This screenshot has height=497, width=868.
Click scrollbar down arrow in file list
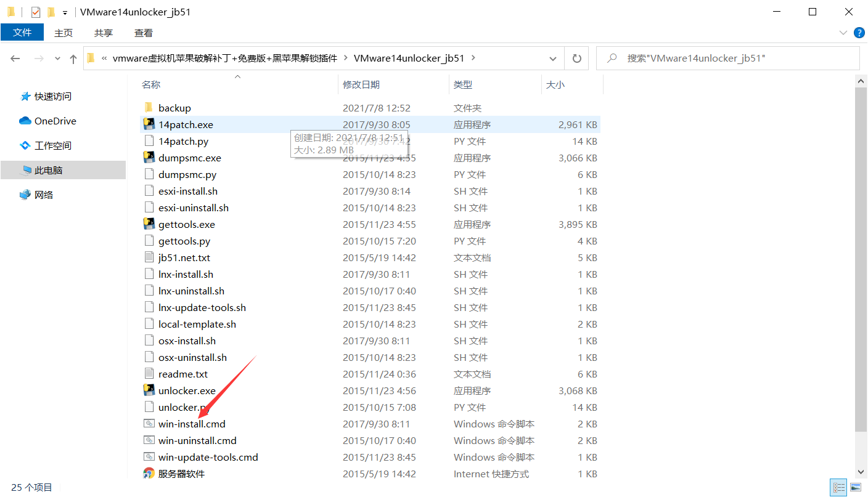861,472
